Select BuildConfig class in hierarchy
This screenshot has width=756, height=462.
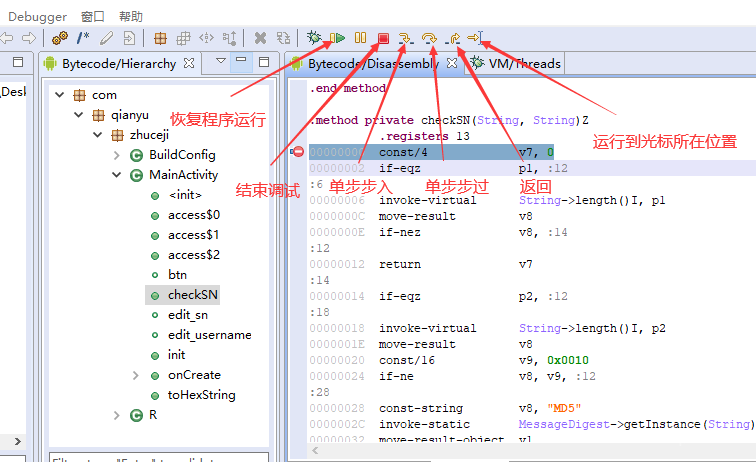coord(182,155)
